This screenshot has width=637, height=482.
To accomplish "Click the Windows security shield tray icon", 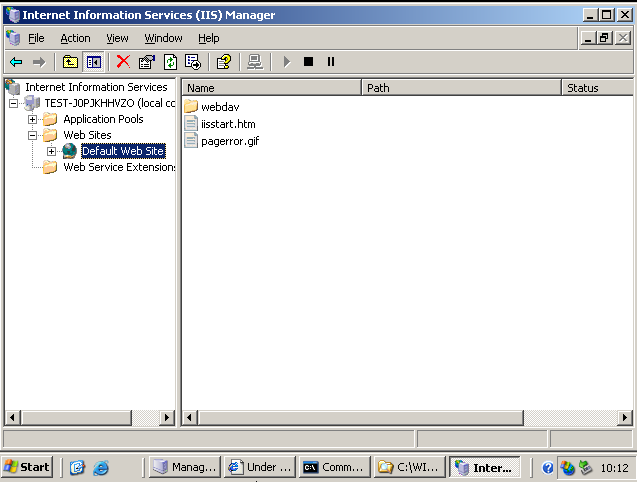I will [567, 468].
